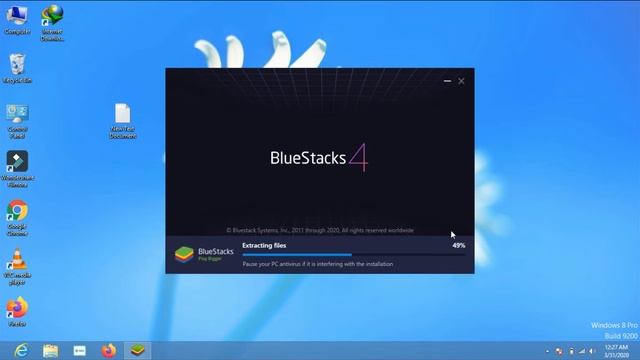Viewport: 640px width, 360px height.
Task: Select the New Text Document file
Action: 122,121
